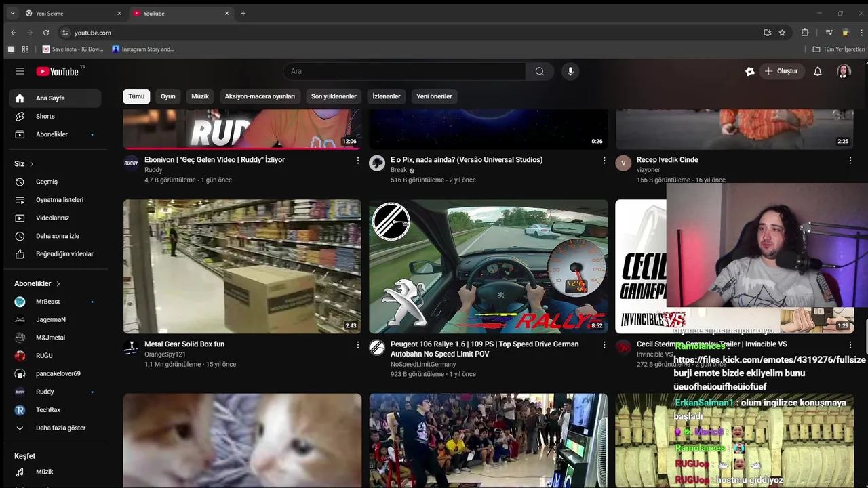Open the notifications bell

(818, 71)
